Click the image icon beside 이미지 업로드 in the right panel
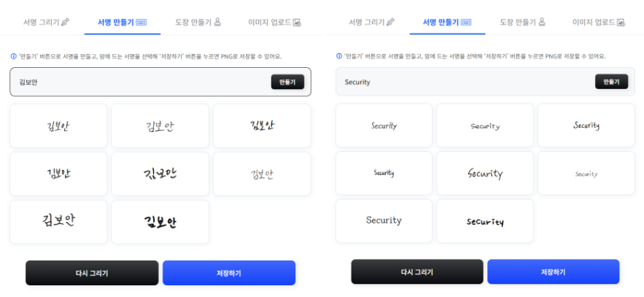This screenshot has height=297, width=644. point(621,23)
